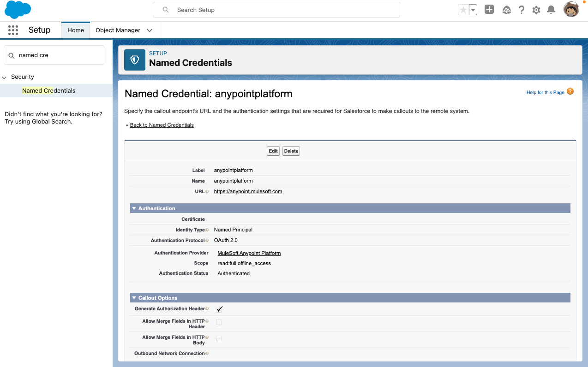Click the 'Authenticated' status value
Image resolution: width=588 pixels, height=367 pixels.
234,273
